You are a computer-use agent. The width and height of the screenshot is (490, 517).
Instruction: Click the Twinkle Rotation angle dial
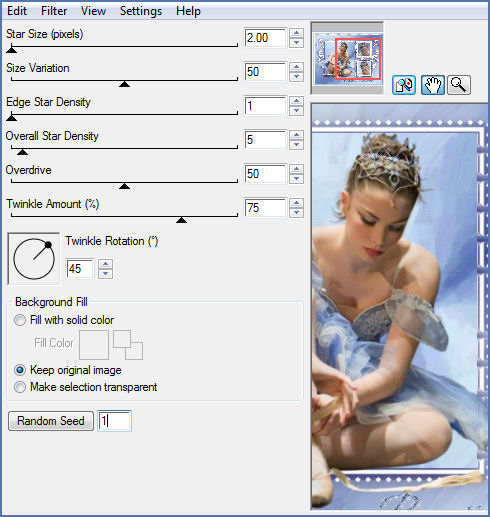coord(34,259)
